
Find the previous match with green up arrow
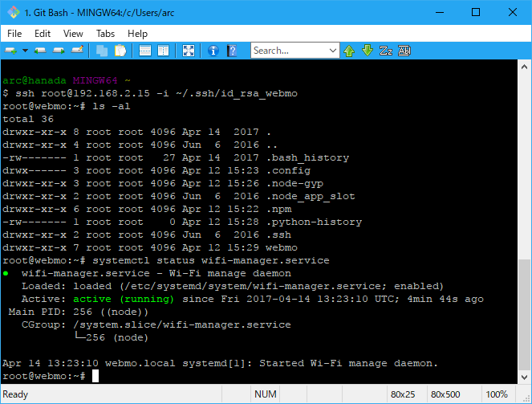350,51
